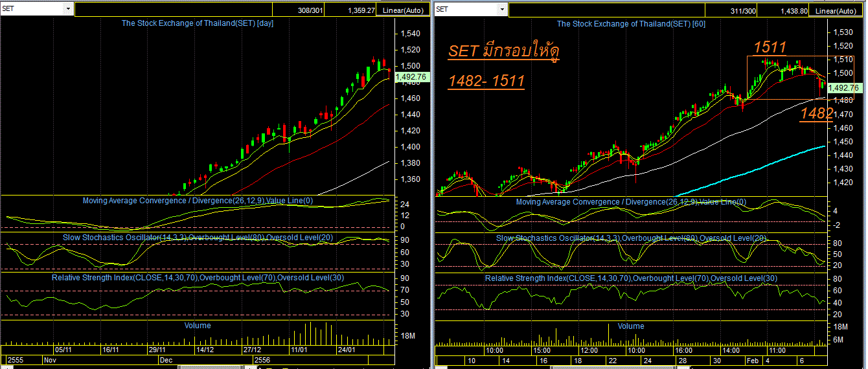The height and width of the screenshot is (369, 868).
Task: Click the Volume pane label in the daily chart
Action: click(198, 326)
